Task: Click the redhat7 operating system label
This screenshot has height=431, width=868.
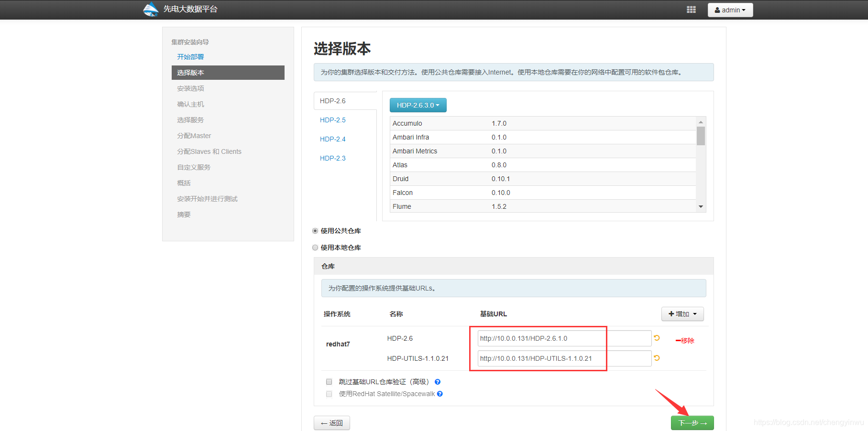Action: click(x=338, y=344)
